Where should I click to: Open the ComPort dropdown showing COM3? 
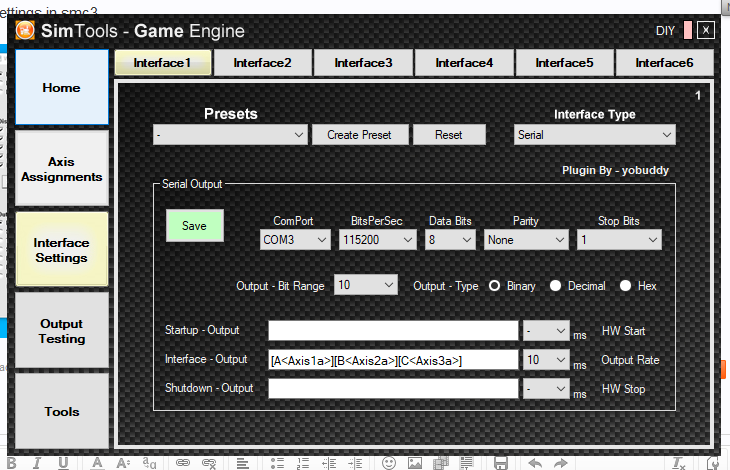coord(295,240)
